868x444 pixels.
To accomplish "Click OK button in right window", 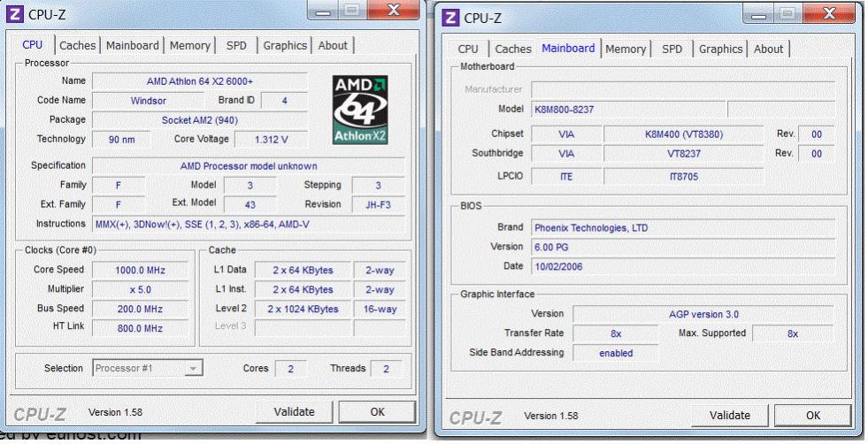I will click(x=813, y=415).
